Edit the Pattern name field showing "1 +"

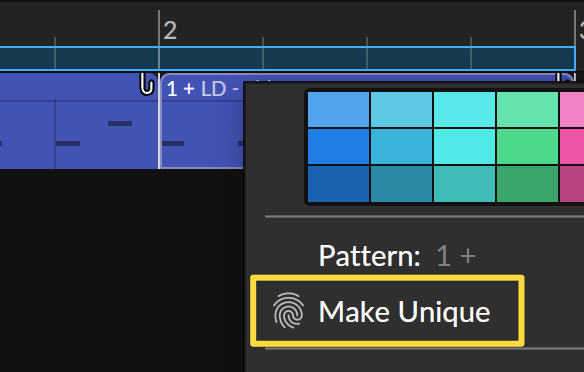tap(456, 256)
